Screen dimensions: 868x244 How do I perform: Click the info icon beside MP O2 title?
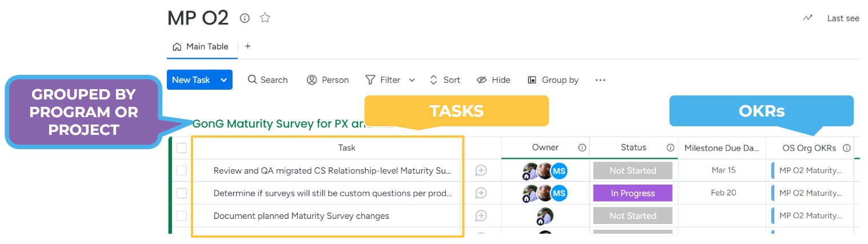[245, 18]
